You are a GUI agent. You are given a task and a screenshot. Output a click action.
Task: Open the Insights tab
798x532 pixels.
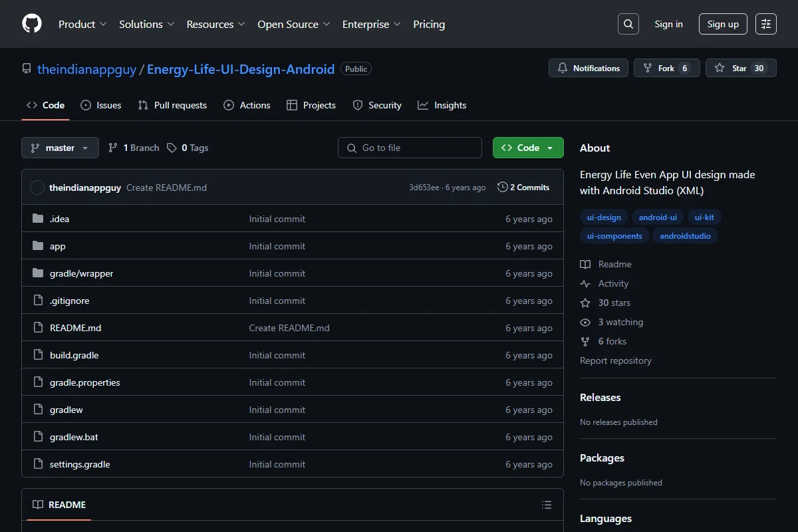click(442, 105)
